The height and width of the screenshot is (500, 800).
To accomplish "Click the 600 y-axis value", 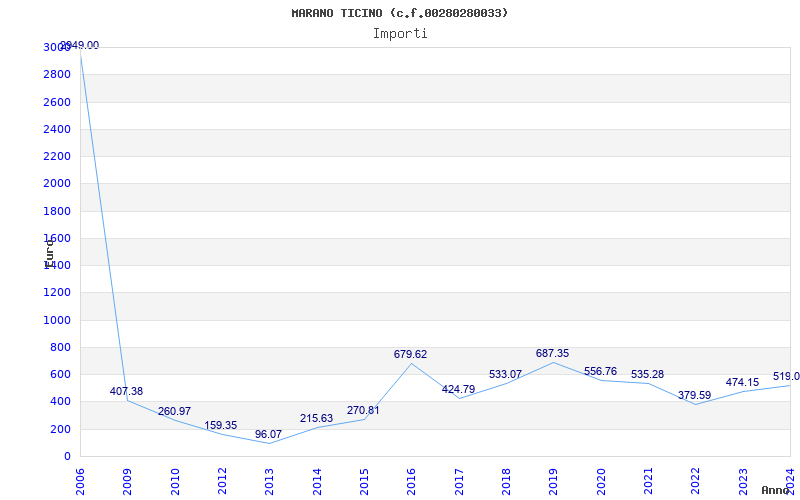I will point(60,374).
